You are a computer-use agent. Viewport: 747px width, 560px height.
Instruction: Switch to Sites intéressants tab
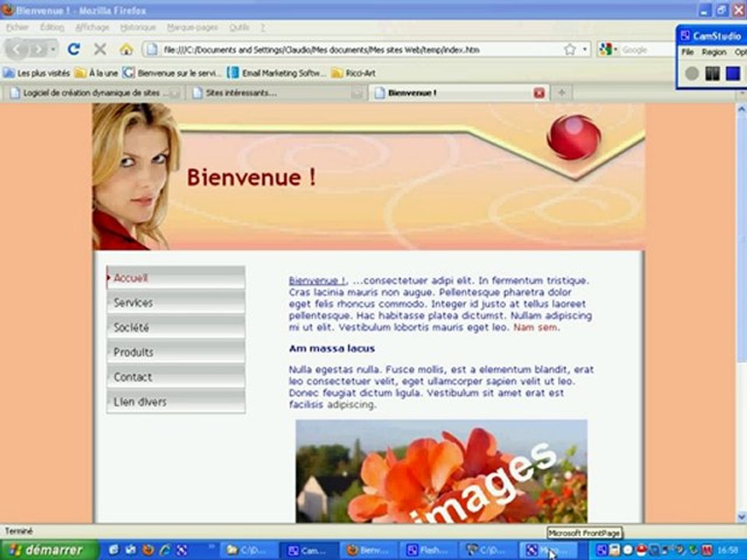point(276,93)
